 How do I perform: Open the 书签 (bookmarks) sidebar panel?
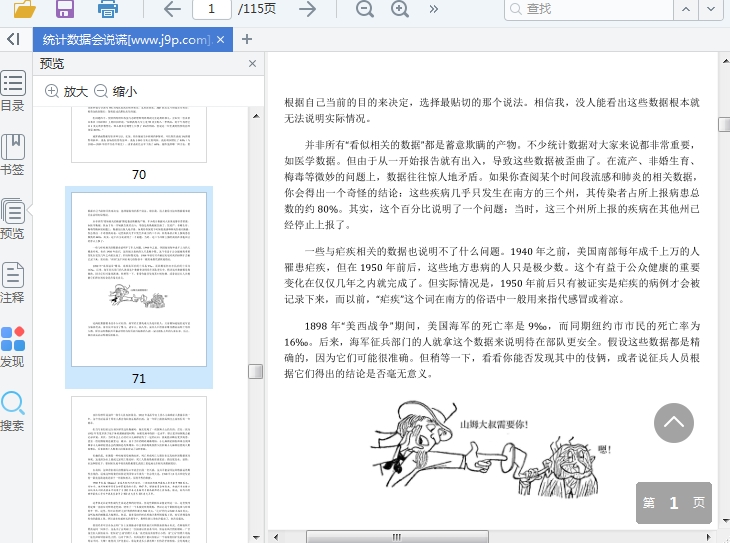(x=13, y=156)
